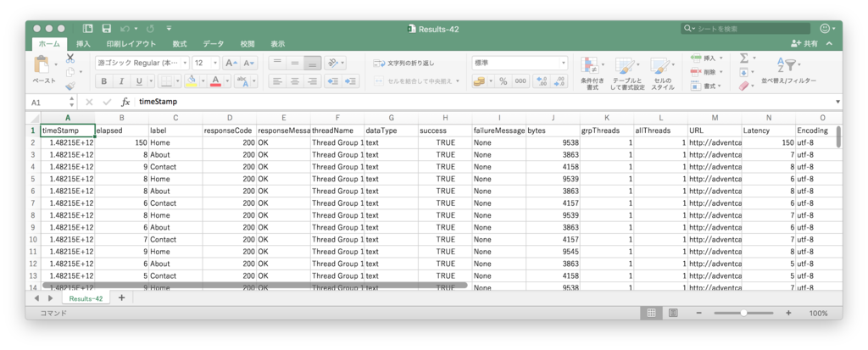Image resolution: width=868 pixels, height=350 pixels.
Task: Increase font size with large A
Action: [231, 63]
